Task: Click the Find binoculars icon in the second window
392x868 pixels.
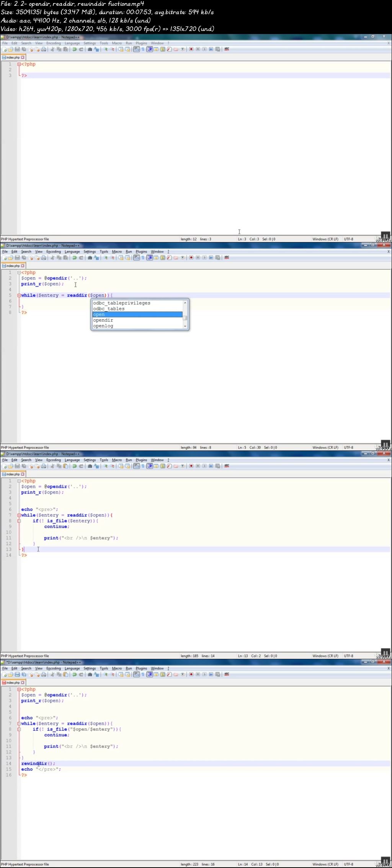Action: (x=90, y=257)
